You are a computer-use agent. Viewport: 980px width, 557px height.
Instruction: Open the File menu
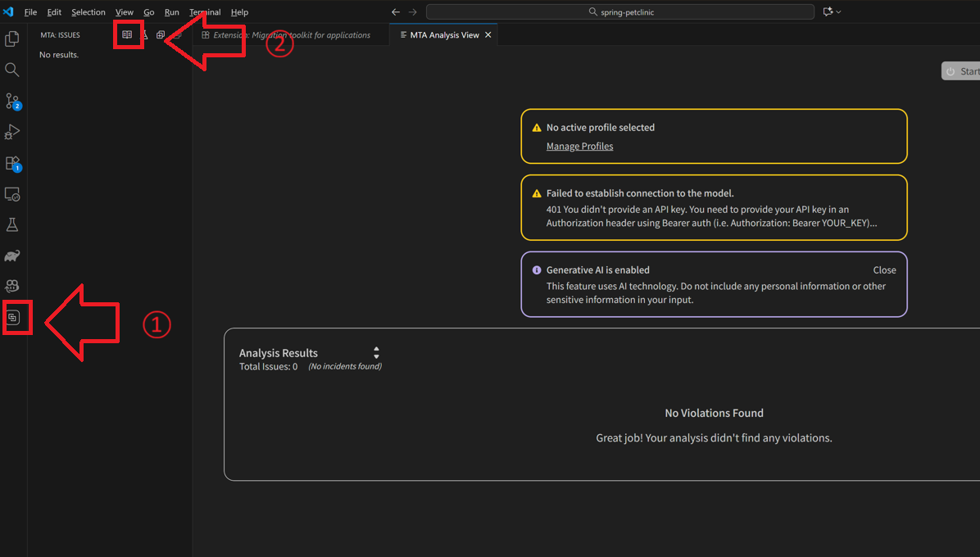(30, 11)
